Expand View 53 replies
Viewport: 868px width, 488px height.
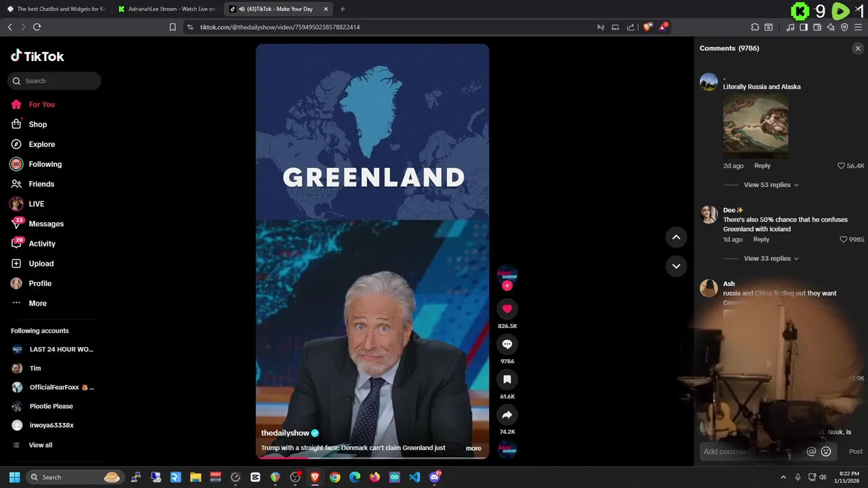coord(771,185)
